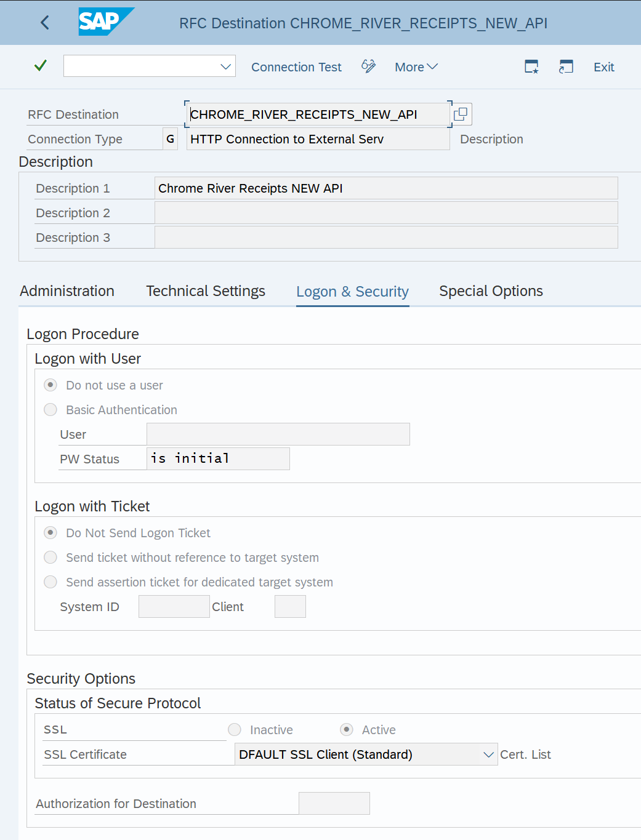Click the open-new-session window icon
The image size is (641, 840).
click(566, 66)
